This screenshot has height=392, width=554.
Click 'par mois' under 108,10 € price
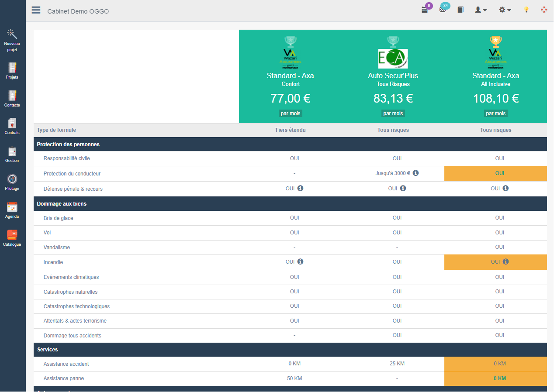click(x=495, y=113)
